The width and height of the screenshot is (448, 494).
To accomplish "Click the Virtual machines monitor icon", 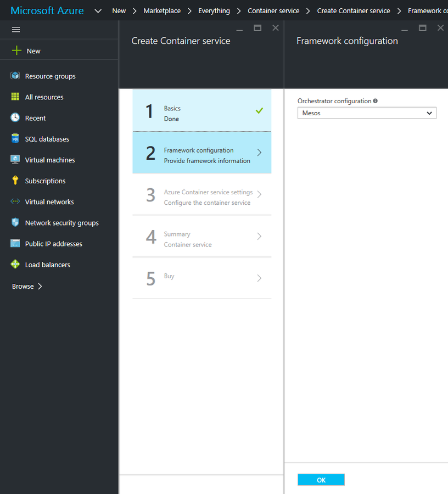I will (15, 159).
